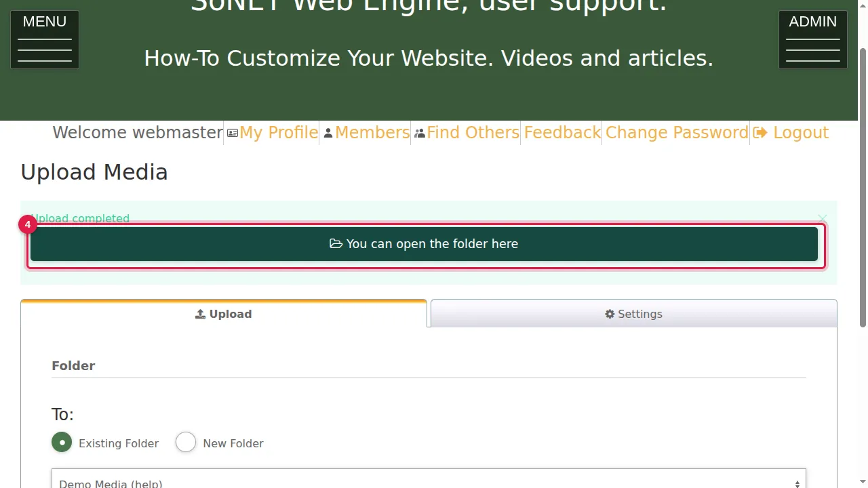This screenshot has height=488, width=868.
Task: Open the ADMIN hamburger menu
Action: (812, 39)
